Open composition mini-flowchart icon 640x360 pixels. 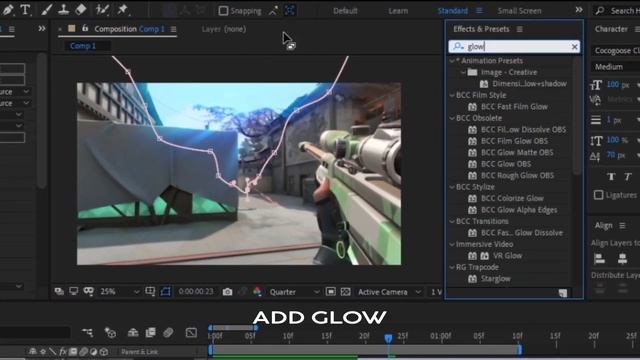coord(87,333)
